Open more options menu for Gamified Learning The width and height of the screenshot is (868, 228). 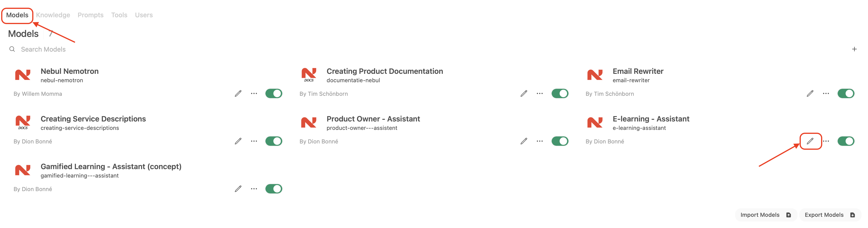tap(254, 189)
